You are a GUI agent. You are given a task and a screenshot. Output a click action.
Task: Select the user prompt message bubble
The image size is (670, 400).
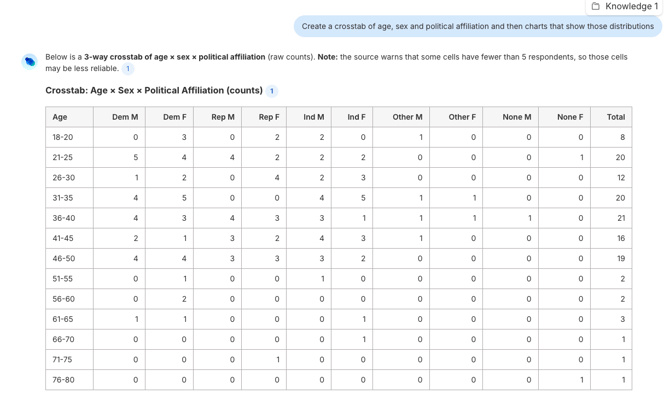(477, 27)
